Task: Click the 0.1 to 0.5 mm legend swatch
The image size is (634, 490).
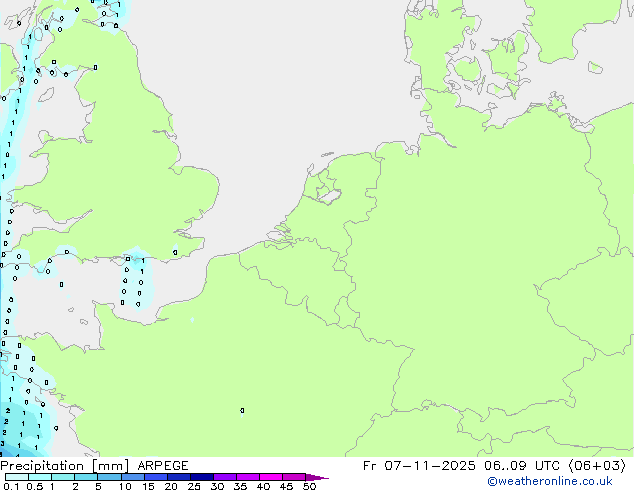Action: 17,477
